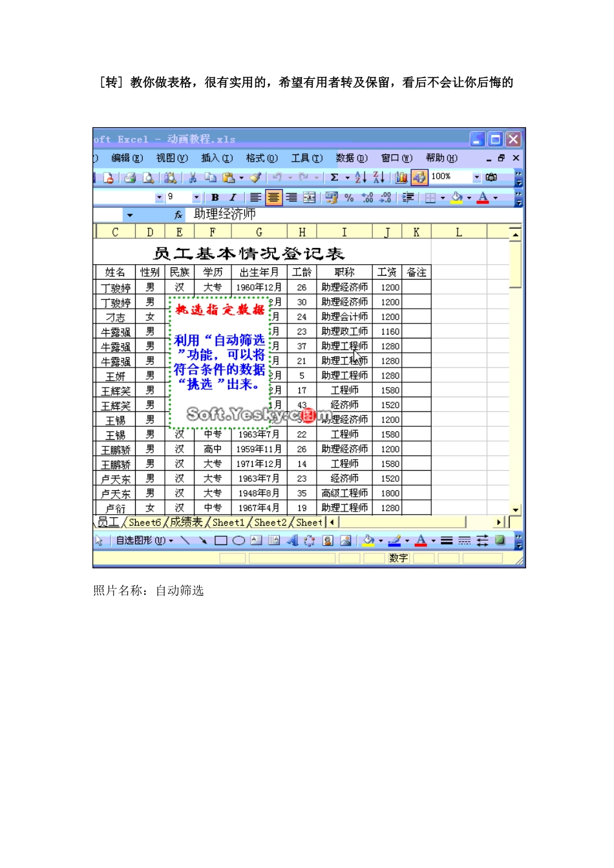
Task: Click the Increase Decimal icon
Action: tap(367, 198)
